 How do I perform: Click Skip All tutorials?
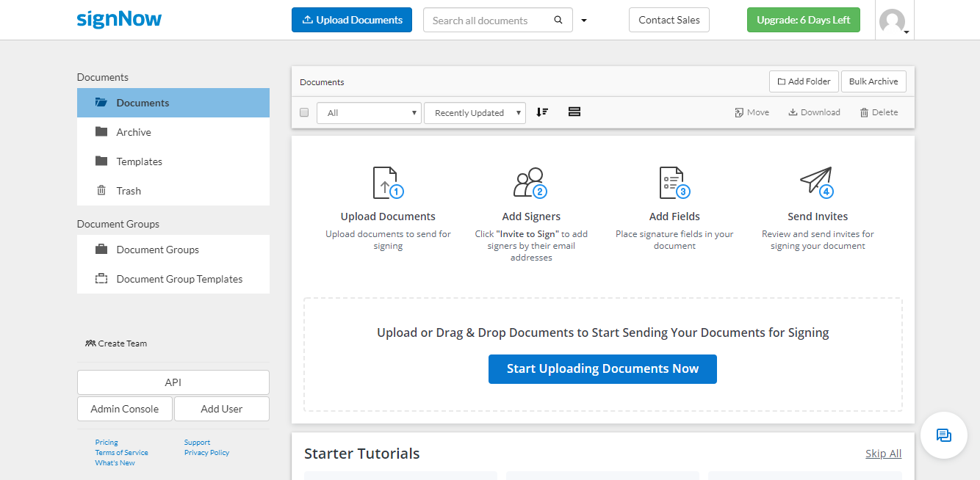point(883,454)
